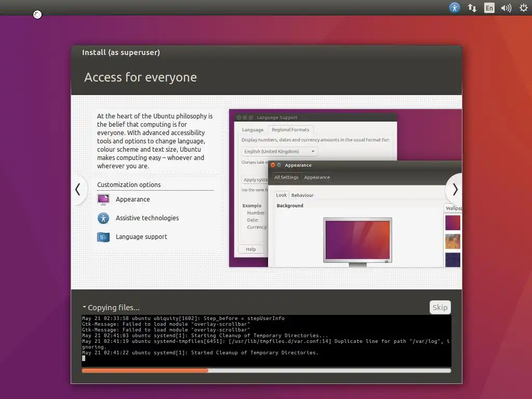The width and height of the screenshot is (532, 399).
Task: Click the 'Background' heading in Appearance
Action: [290, 206]
